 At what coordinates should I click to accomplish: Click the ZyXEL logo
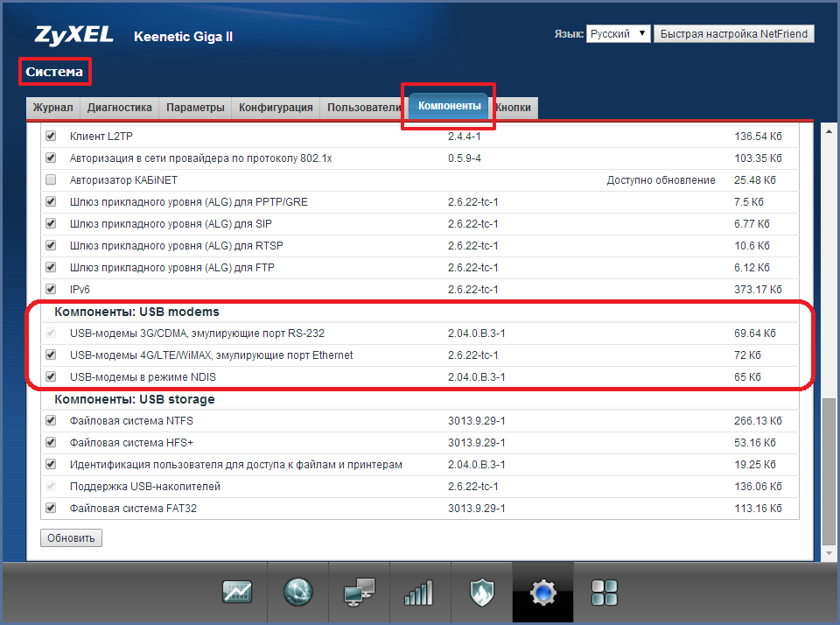pyautogui.click(x=74, y=36)
